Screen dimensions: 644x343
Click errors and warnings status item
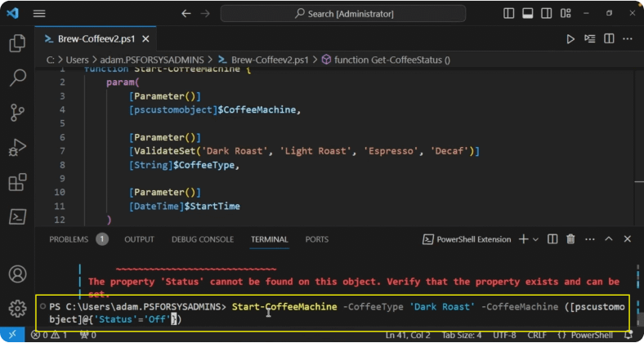[49, 335]
